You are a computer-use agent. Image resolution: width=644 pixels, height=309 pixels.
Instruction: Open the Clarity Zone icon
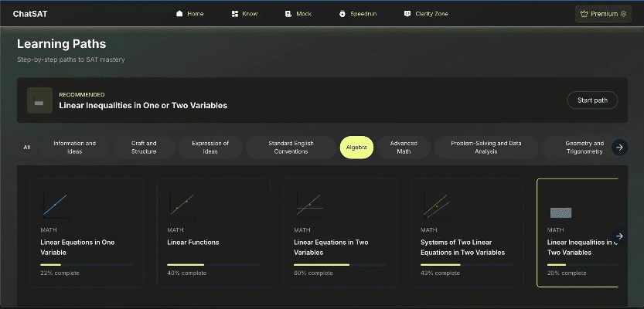click(x=407, y=14)
